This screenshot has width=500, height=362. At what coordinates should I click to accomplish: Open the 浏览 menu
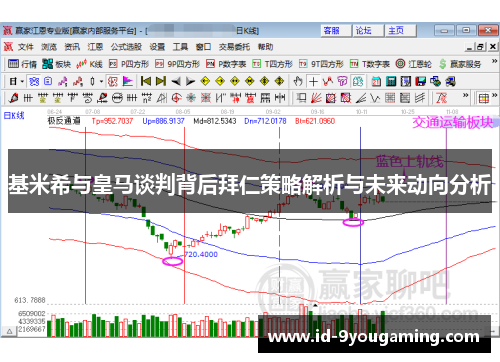click(49, 47)
